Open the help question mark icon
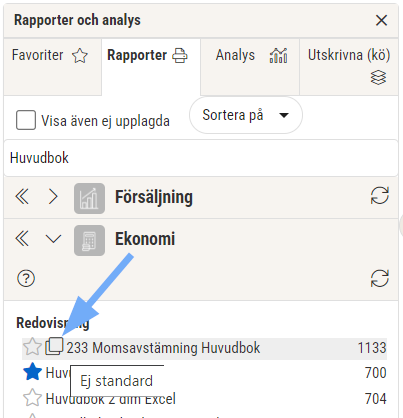The image size is (403, 418). [x=26, y=278]
